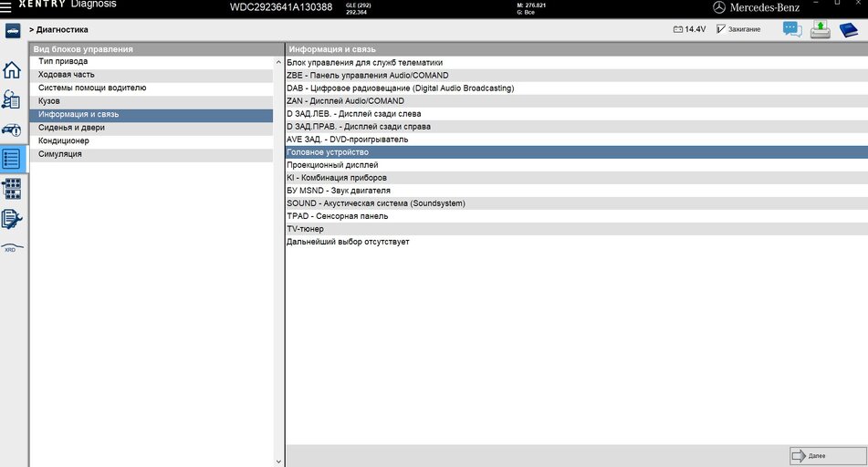Screen dimensions: 868x467
Task: Choose D ЗАД.ЛЕВ. - Дисплей сзади слева
Action: point(577,113)
